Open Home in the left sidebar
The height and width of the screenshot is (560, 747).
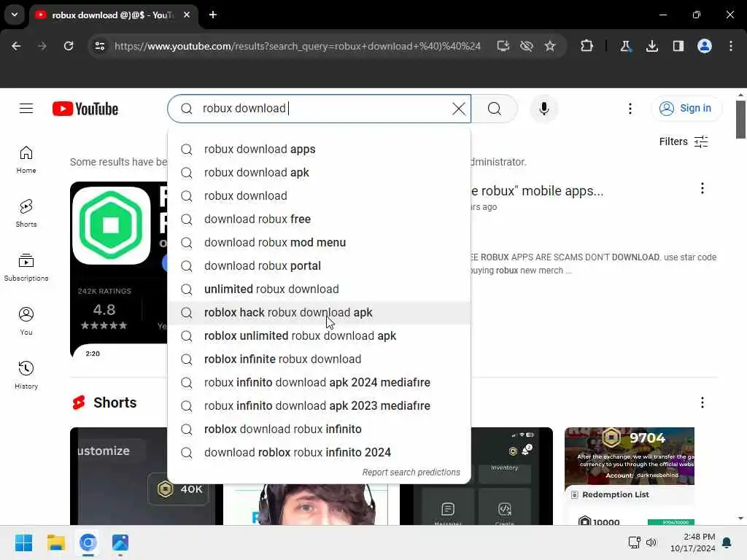(x=26, y=160)
